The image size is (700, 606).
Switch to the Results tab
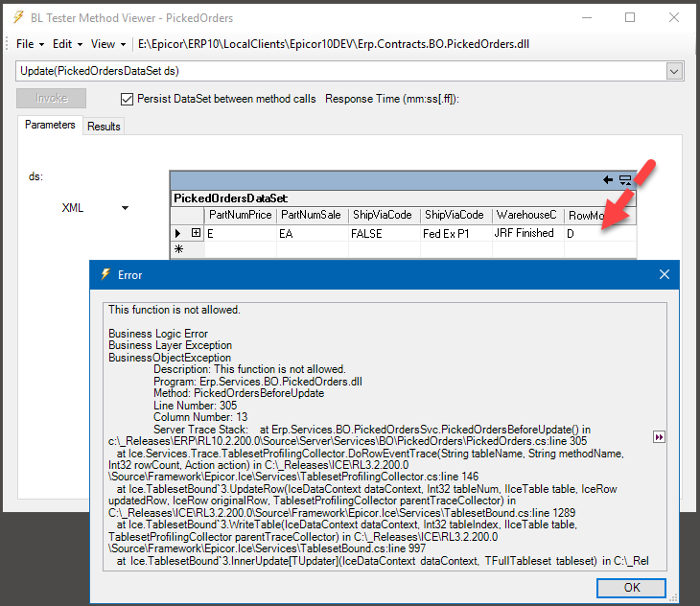click(104, 127)
